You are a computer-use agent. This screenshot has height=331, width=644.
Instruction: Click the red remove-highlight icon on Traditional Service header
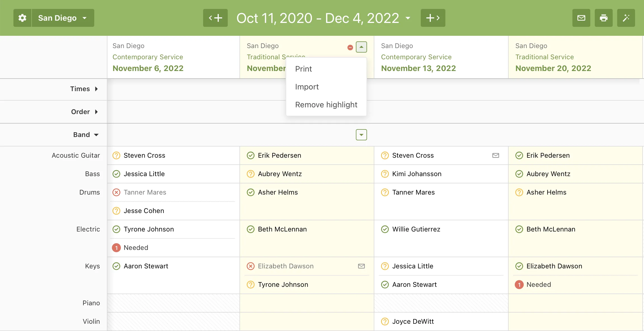coord(350,47)
